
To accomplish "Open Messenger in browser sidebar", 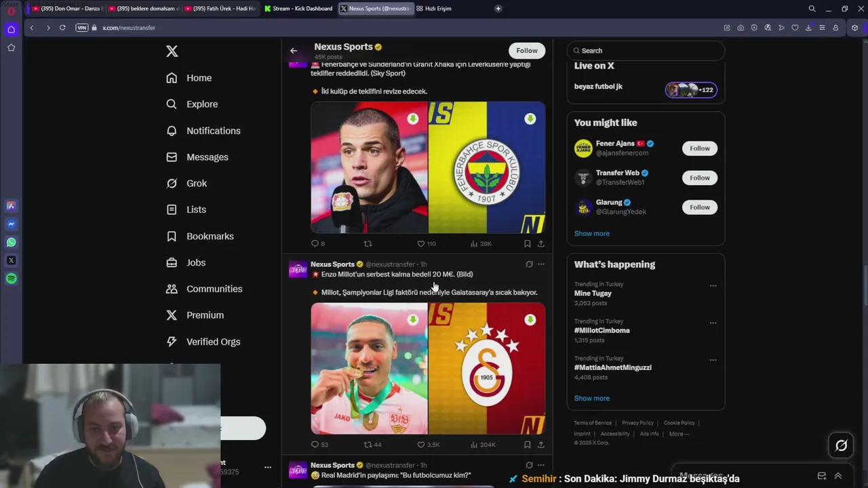I will pyautogui.click(x=11, y=224).
